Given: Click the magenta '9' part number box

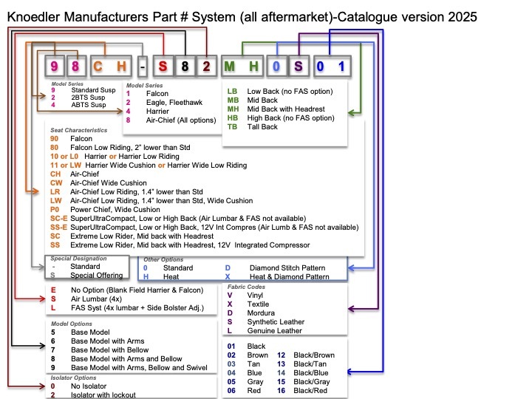Looking at the screenshot, I should click(54, 66).
